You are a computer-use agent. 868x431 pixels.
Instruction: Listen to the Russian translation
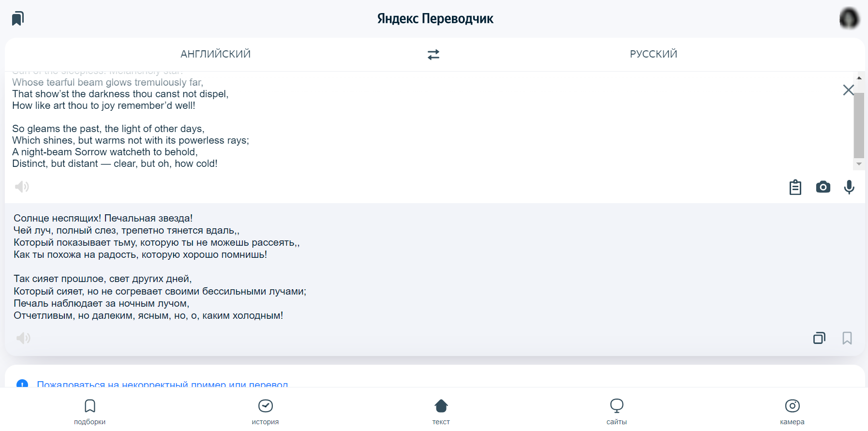(x=23, y=338)
